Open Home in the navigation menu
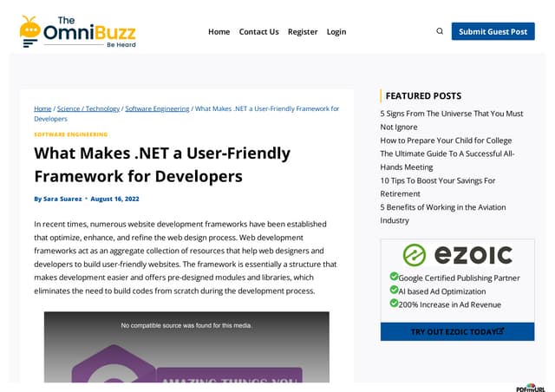Viewport: 555px width, 392px height. click(x=219, y=31)
